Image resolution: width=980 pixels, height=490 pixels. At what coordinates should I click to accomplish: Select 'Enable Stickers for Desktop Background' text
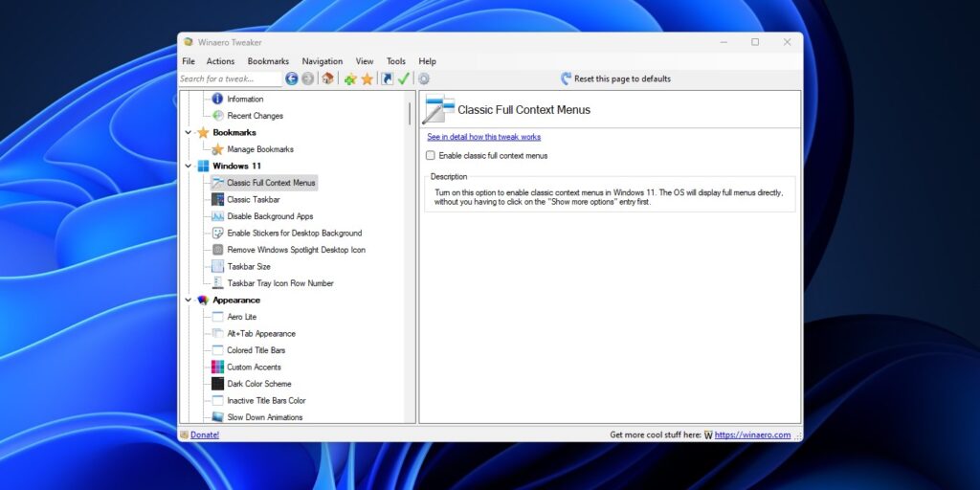point(295,234)
